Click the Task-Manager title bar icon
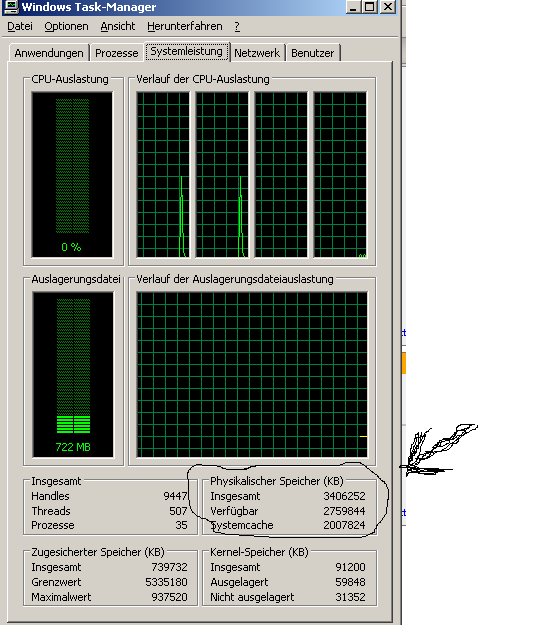 click(x=11, y=6)
